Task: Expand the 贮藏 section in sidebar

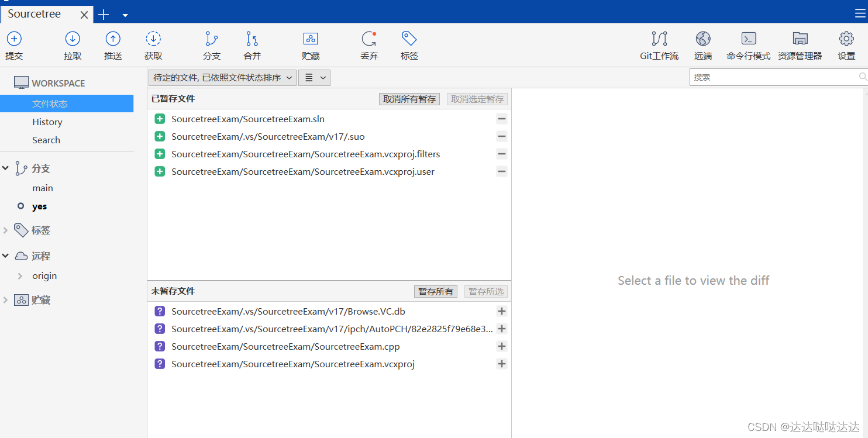Action: pos(5,300)
